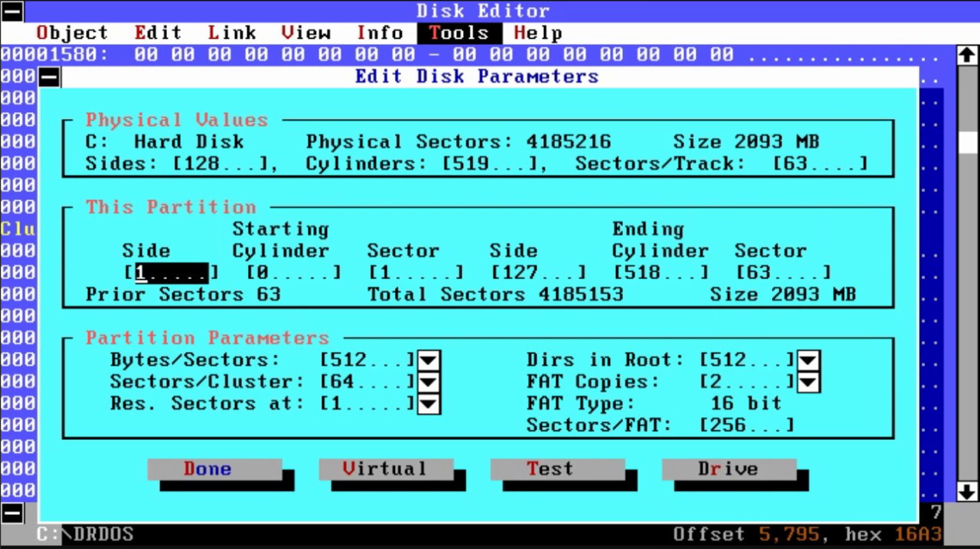Expand the Sectors/Cluster dropdown arrow

pyautogui.click(x=429, y=382)
